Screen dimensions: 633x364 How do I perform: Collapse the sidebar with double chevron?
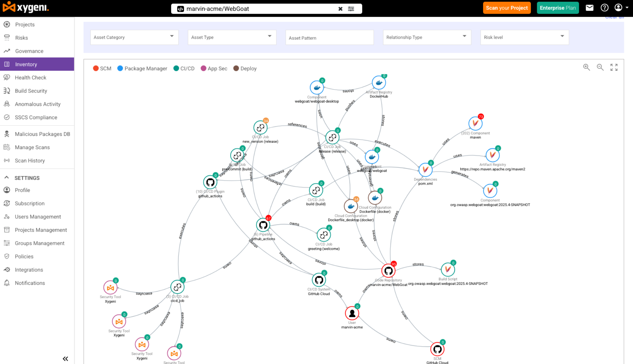(x=65, y=359)
